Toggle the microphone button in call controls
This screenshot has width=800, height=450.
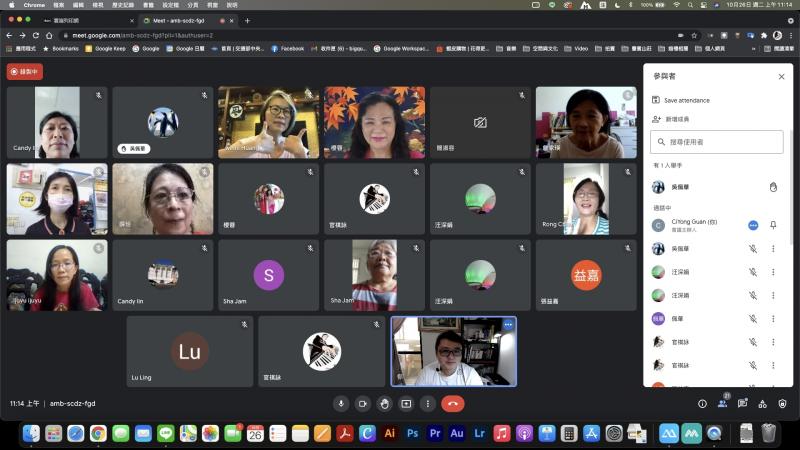pos(341,404)
